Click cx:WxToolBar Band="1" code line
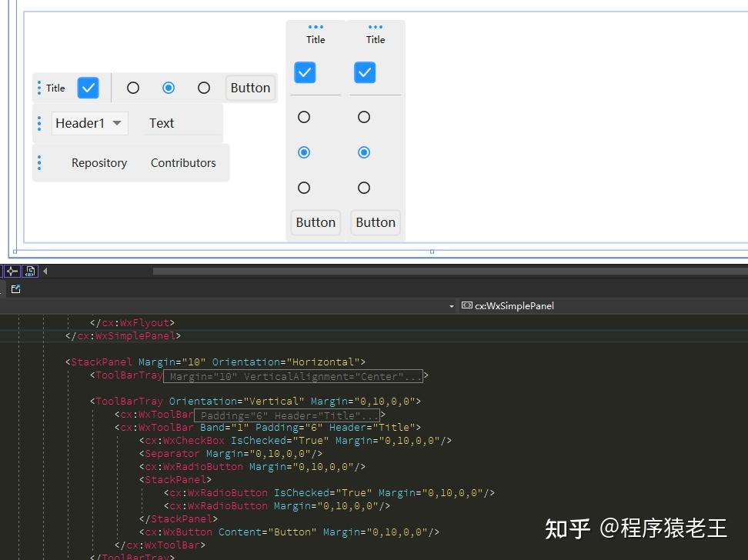Viewport: 748px width, 560px height. 268,428
